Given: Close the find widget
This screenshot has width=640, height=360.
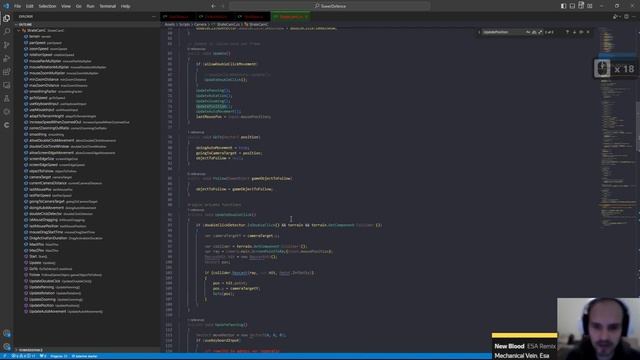Looking at the screenshot, I should click(x=588, y=32).
